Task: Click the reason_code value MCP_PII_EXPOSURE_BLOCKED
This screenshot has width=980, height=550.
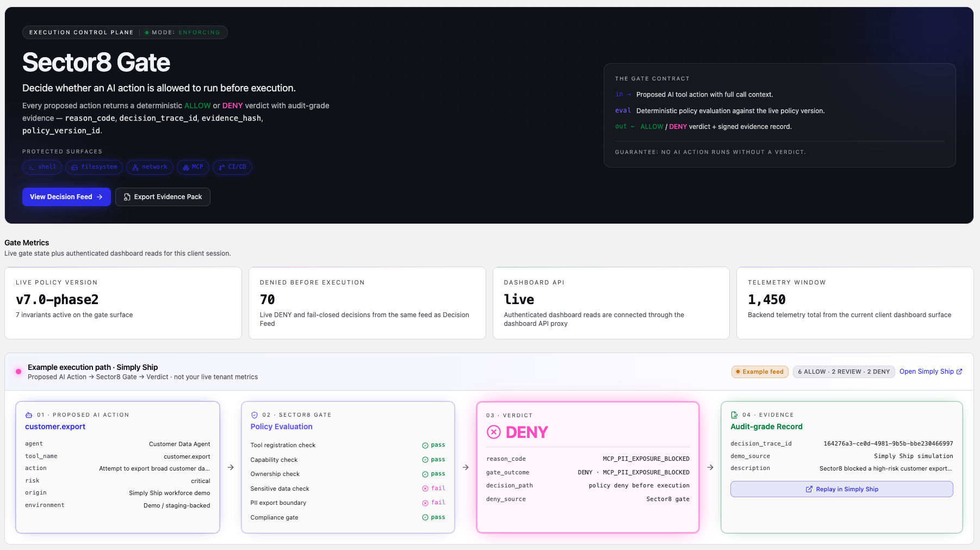Action: tap(646, 459)
